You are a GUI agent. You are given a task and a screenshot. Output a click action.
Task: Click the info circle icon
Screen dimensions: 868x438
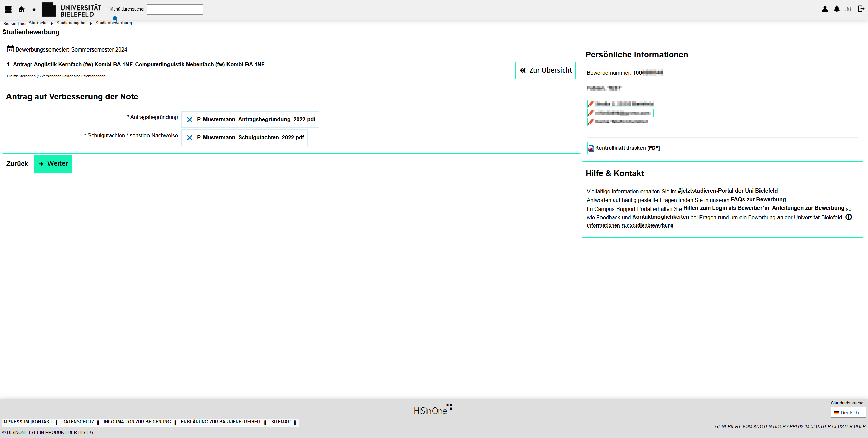click(x=849, y=217)
